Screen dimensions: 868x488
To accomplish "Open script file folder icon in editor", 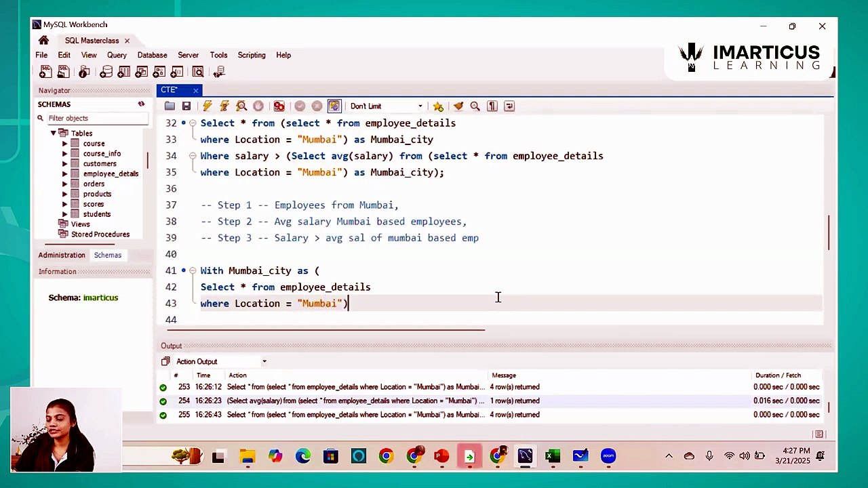I will pos(170,106).
